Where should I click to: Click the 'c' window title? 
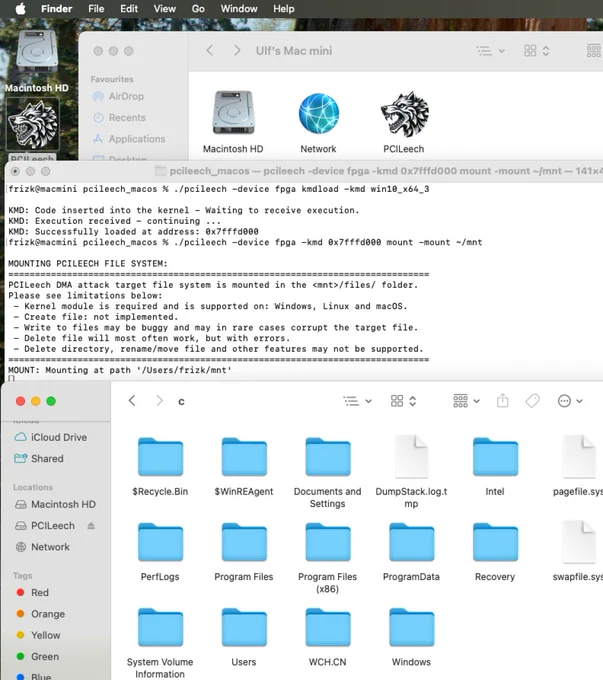pos(181,402)
